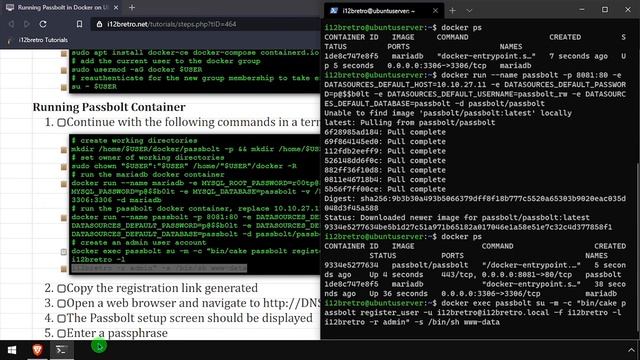The height and width of the screenshot is (360, 640).
Task: Copy icon beside 'docker run --name passbolt' line
Action: point(64,218)
